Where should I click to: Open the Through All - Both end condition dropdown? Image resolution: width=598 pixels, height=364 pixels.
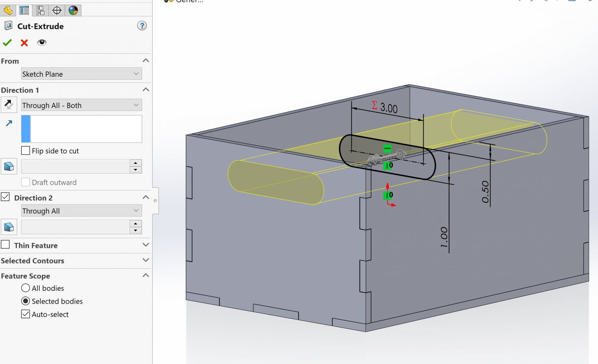[81, 105]
